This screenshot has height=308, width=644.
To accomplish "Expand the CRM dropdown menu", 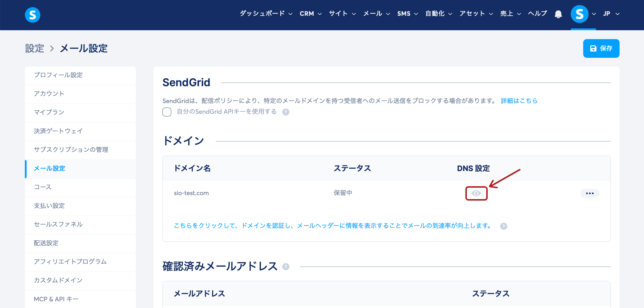I will (310, 14).
